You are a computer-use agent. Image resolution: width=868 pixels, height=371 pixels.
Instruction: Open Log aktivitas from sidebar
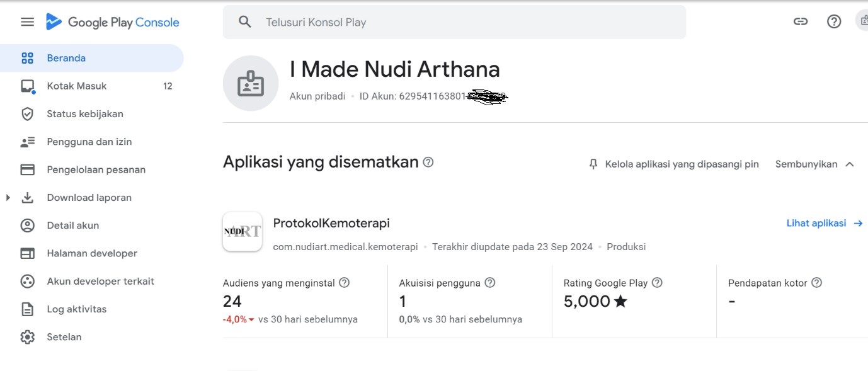pyautogui.click(x=76, y=309)
